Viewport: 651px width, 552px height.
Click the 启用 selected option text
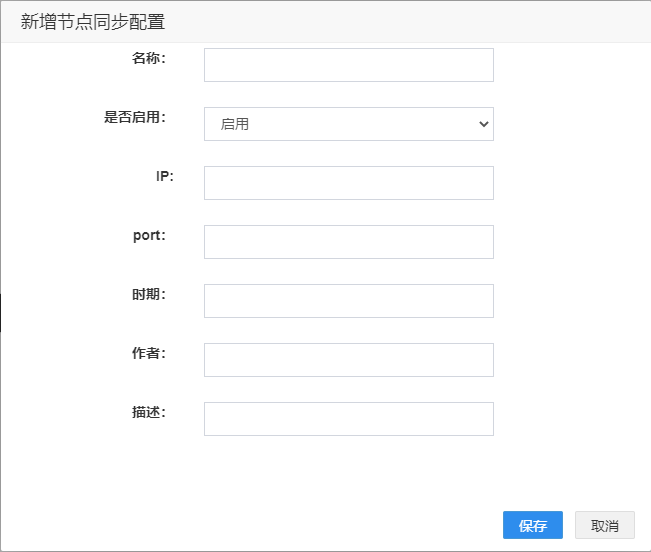[x=235, y=124]
